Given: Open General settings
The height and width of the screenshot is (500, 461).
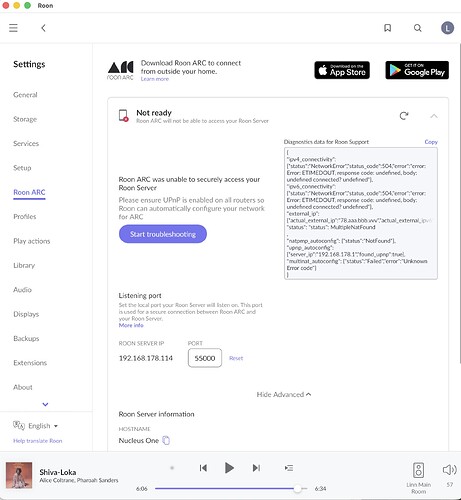Looking at the screenshot, I should pos(25,95).
